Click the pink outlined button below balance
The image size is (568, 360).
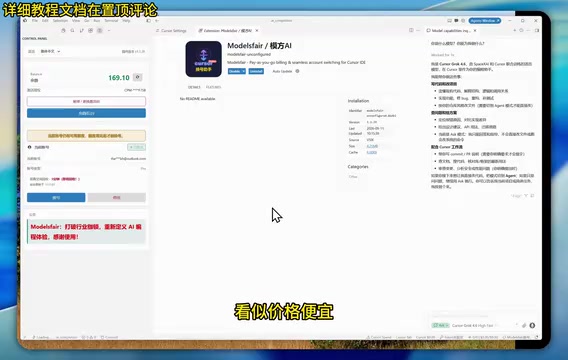click(x=86, y=101)
